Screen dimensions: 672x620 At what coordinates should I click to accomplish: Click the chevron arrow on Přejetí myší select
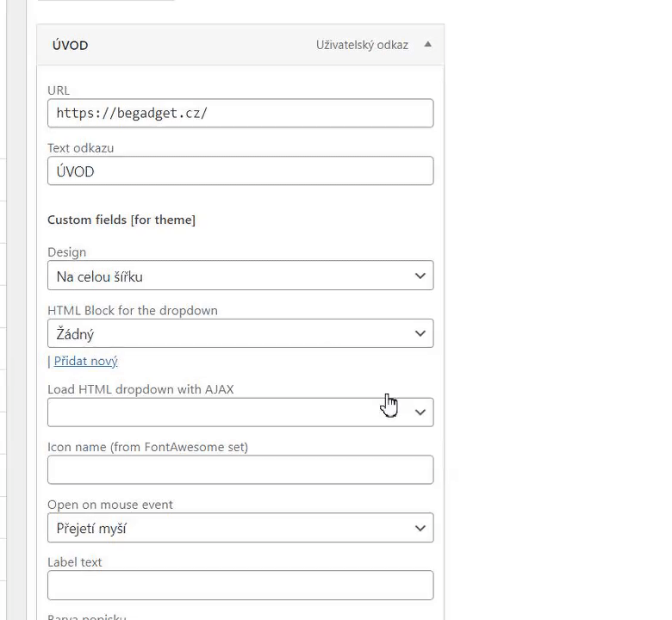point(420,528)
